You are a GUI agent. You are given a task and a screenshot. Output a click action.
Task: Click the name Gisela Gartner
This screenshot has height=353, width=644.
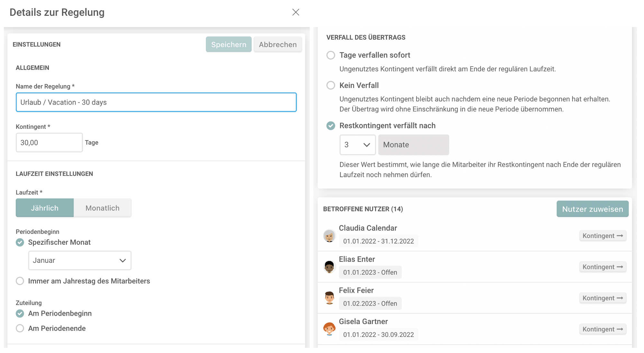pyautogui.click(x=363, y=321)
